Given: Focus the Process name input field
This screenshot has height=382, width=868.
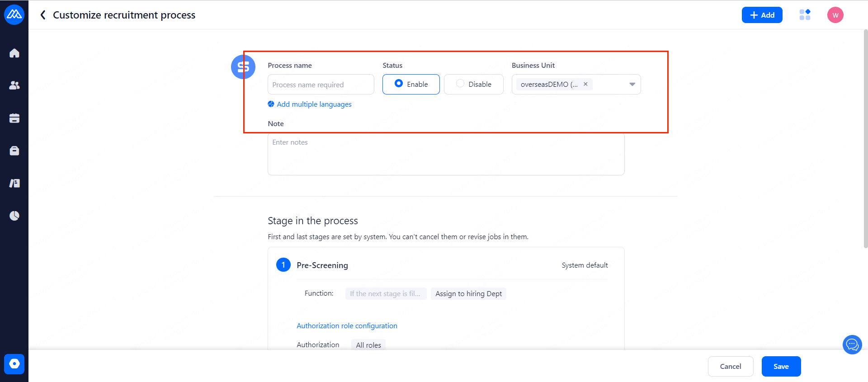Looking at the screenshot, I should tap(321, 85).
